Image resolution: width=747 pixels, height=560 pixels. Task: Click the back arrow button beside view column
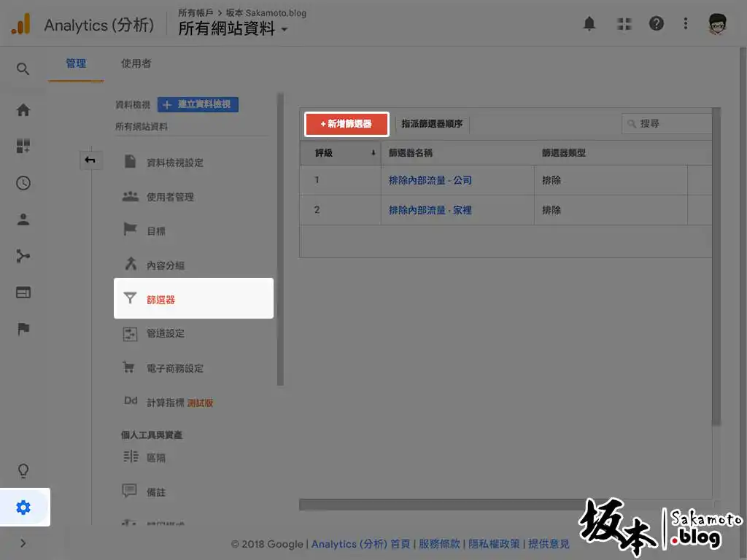coord(90,160)
